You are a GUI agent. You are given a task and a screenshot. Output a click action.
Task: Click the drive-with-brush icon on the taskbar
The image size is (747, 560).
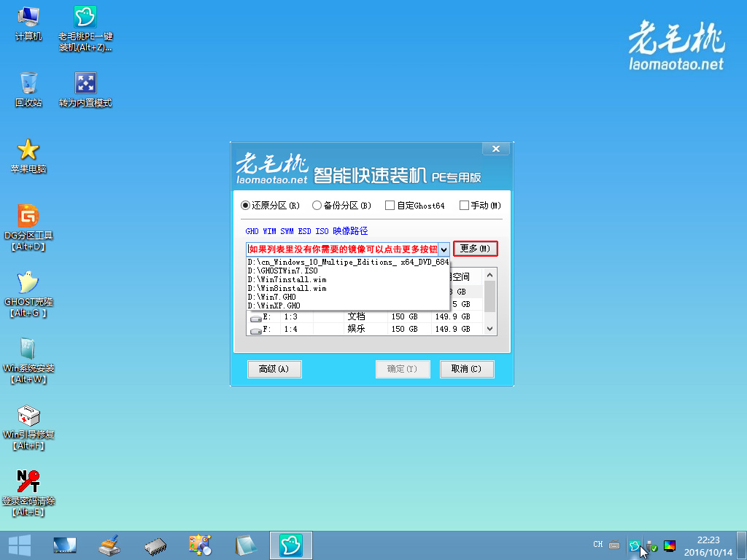(x=109, y=545)
